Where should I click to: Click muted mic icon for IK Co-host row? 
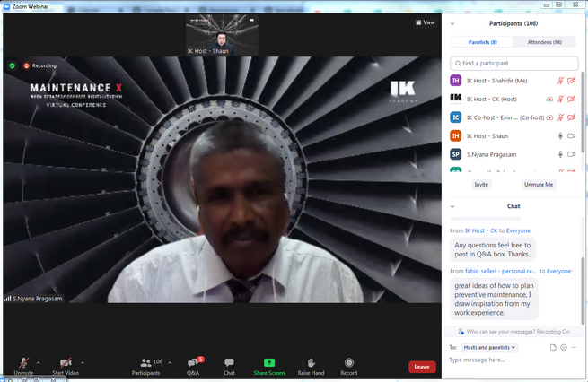pyautogui.click(x=560, y=117)
